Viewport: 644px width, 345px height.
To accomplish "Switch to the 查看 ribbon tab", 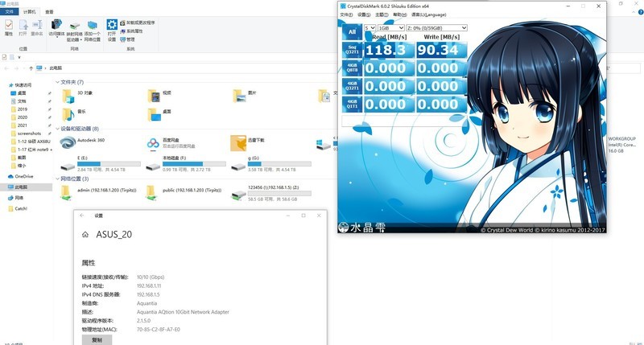I will pos(49,11).
